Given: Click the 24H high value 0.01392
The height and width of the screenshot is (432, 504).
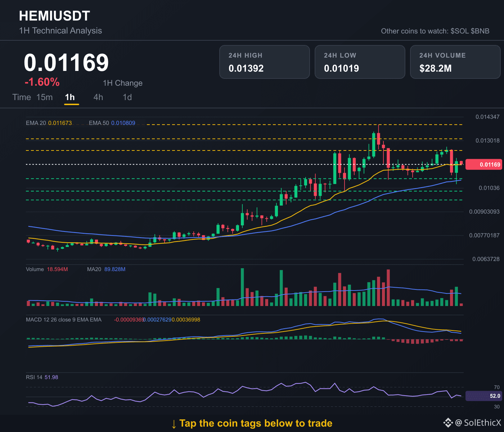Looking at the screenshot, I should click(246, 68).
